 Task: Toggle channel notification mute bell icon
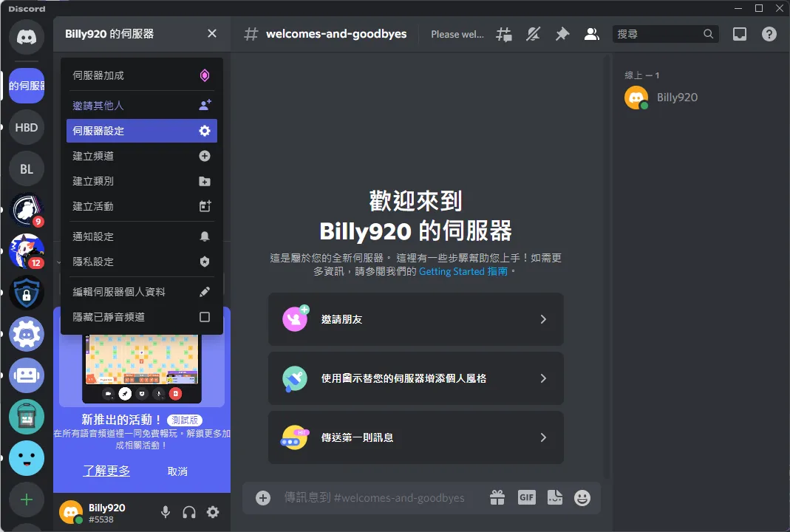tap(533, 34)
